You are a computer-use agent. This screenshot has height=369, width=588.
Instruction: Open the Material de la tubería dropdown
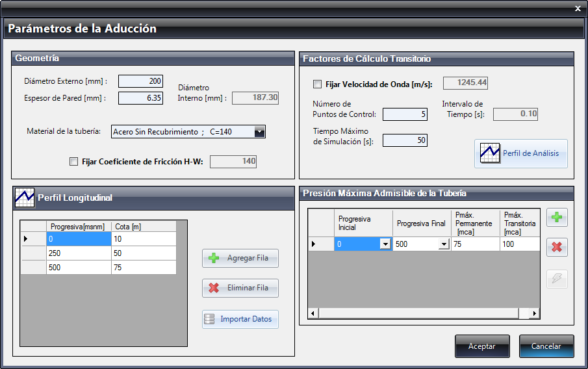pos(259,132)
